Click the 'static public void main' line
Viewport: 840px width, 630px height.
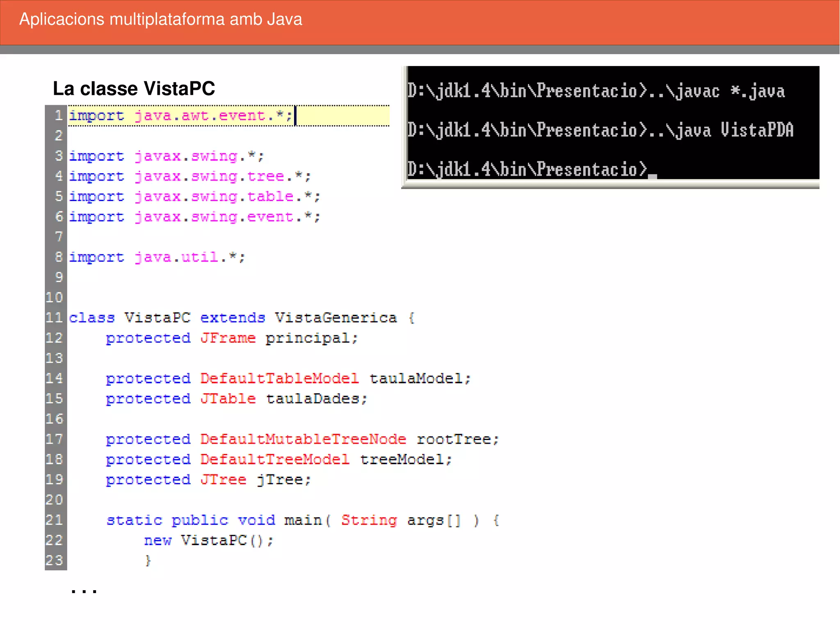pos(303,520)
